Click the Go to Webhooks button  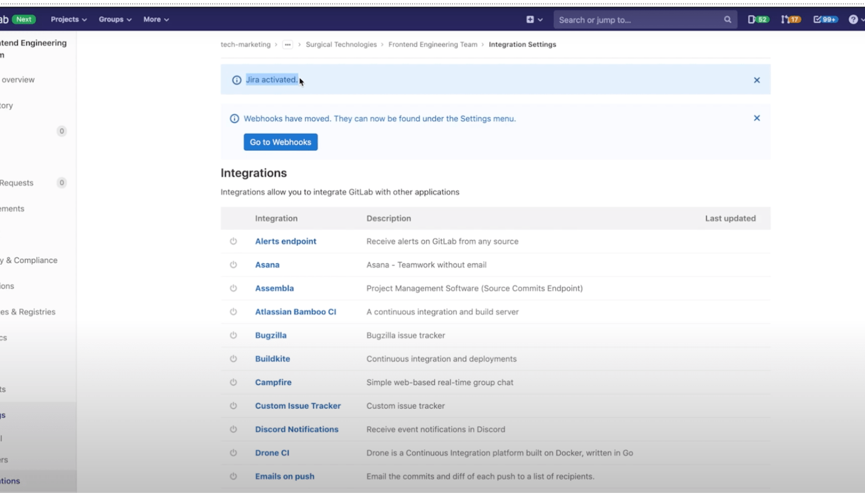point(280,142)
